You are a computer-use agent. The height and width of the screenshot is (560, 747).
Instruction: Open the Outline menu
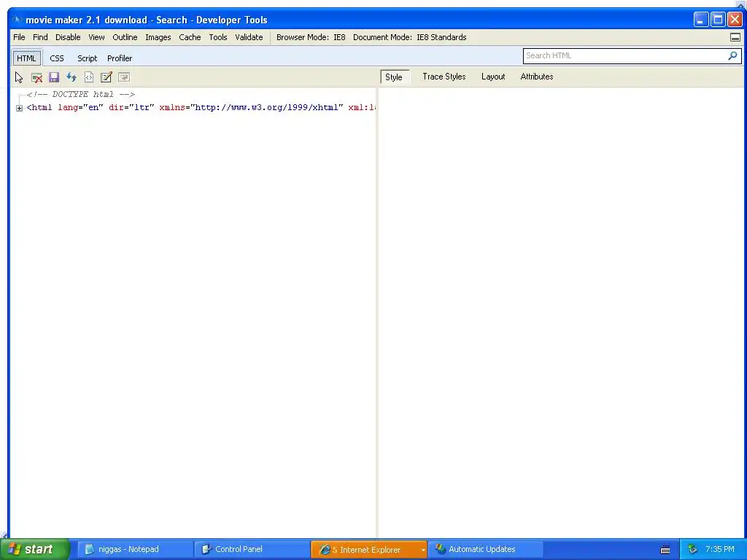[x=125, y=37]
